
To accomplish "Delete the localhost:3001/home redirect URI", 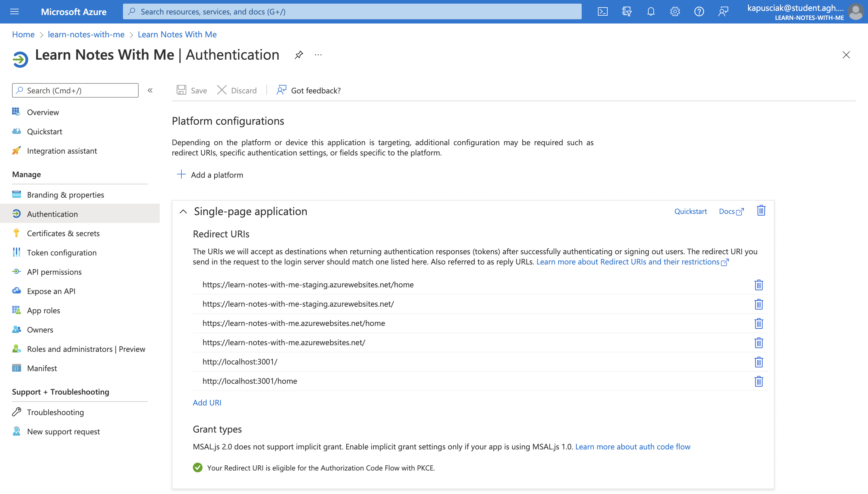I will coord(758,381).
